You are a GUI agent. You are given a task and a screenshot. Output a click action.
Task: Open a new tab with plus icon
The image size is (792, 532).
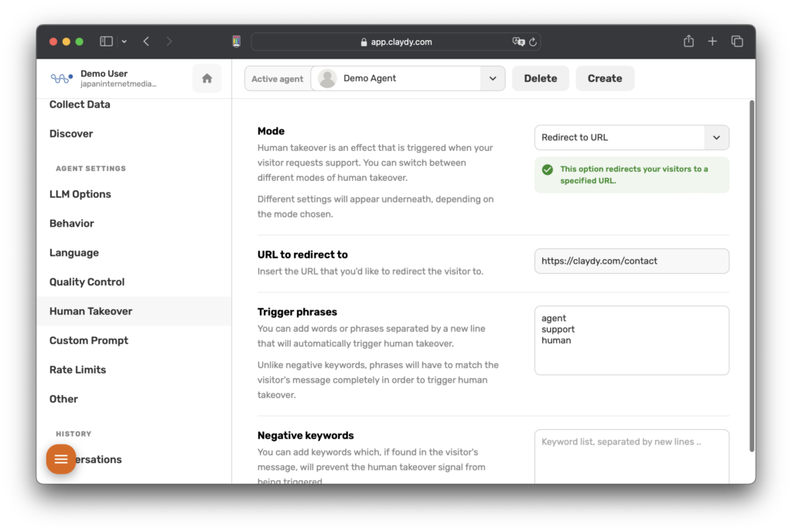(712, 41)
